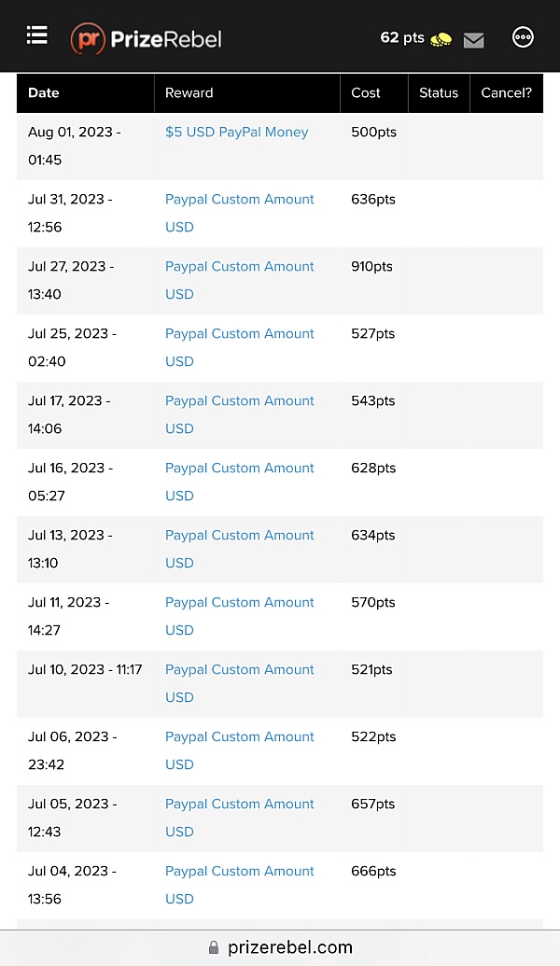The height and width of the screenshot is (966, 560).
Task: Tap the prizerebel.com address bar
Action: tap(290, 947)
